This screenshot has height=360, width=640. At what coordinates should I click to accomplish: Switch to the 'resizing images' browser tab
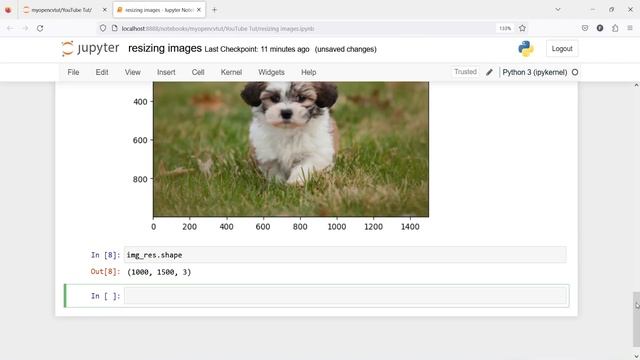(159, 10)
